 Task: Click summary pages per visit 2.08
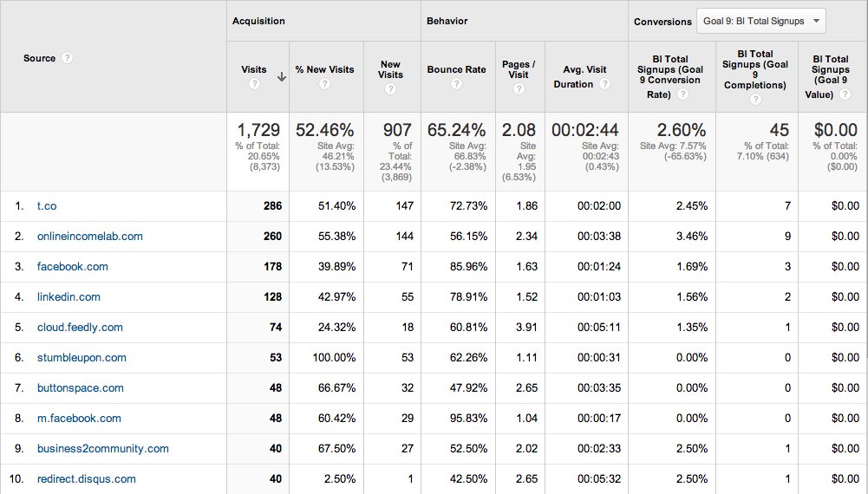tap(519, 130)
